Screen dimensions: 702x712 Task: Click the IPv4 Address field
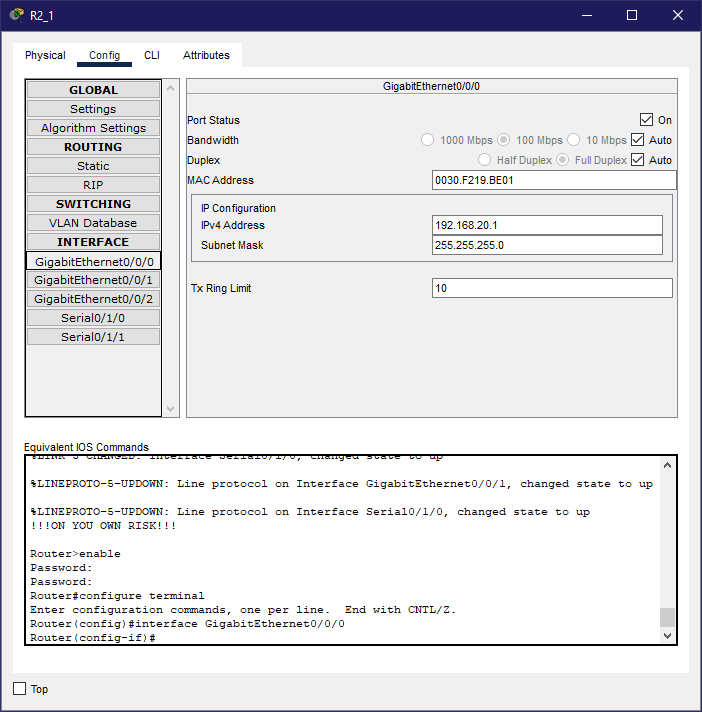[x=547, y=225]
